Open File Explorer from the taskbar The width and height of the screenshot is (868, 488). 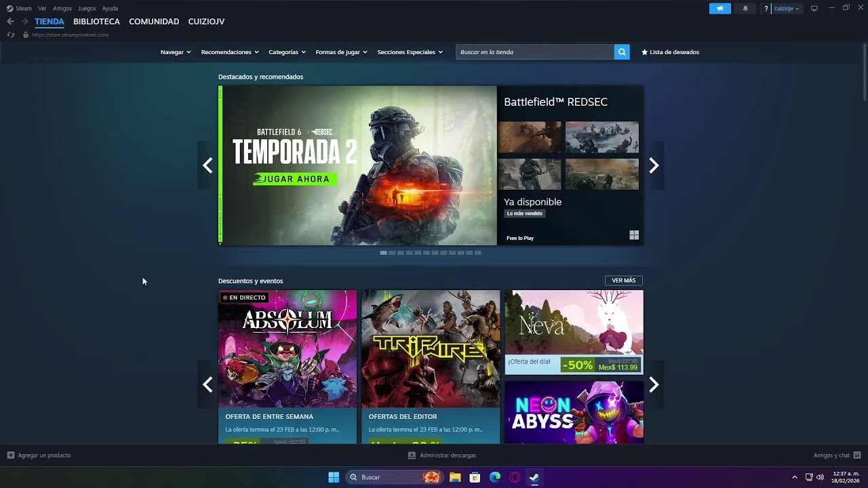[x=455, y=477]
